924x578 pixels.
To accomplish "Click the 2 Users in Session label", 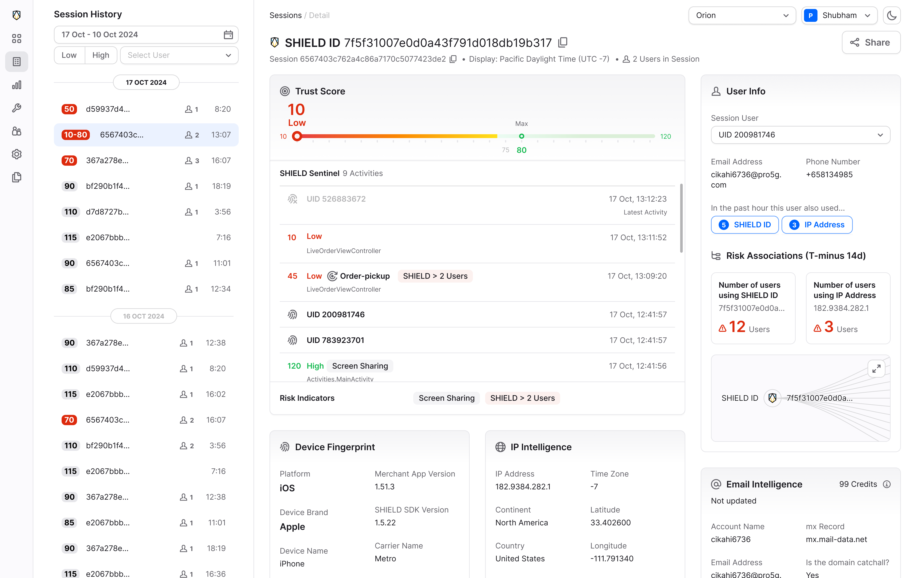I will [661, 59].
